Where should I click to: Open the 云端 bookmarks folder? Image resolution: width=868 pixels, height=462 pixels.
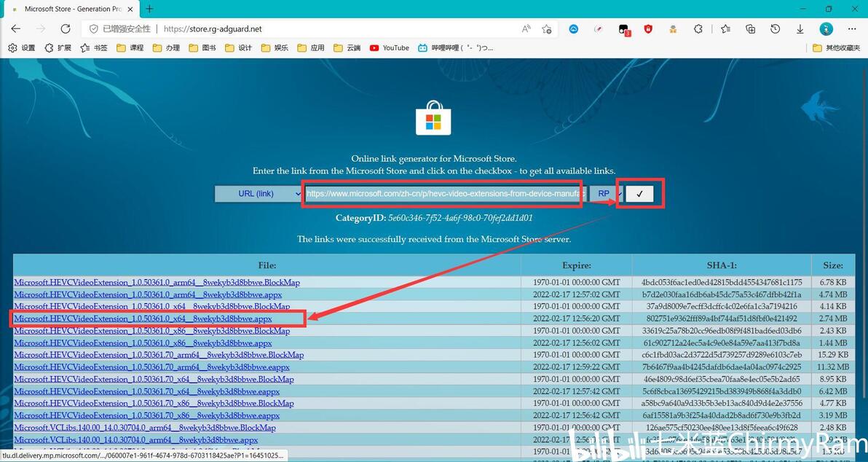pyautogui.click(x=347, y=48)
